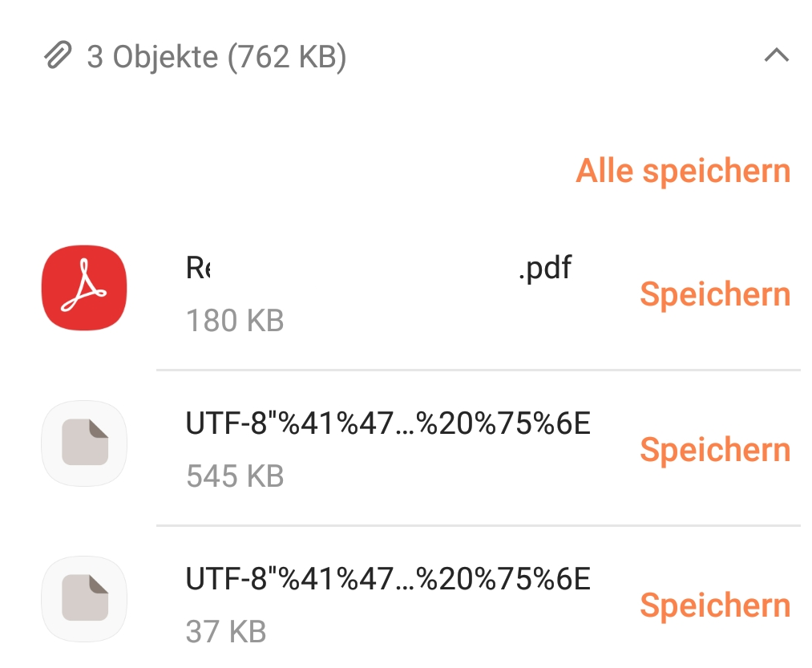The image size is (812, 668).
Task: Tap the 545 KB size label
Action: tap(235, 476)
